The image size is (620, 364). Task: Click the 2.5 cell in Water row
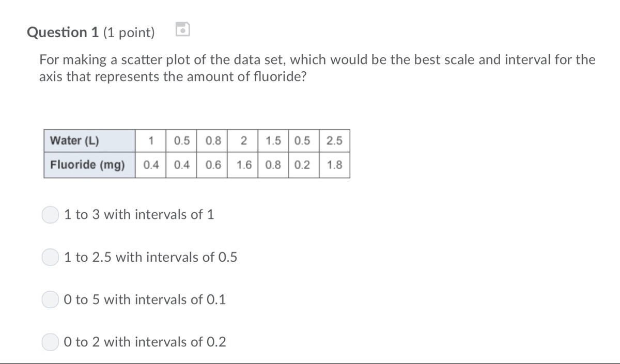(334, 140)
